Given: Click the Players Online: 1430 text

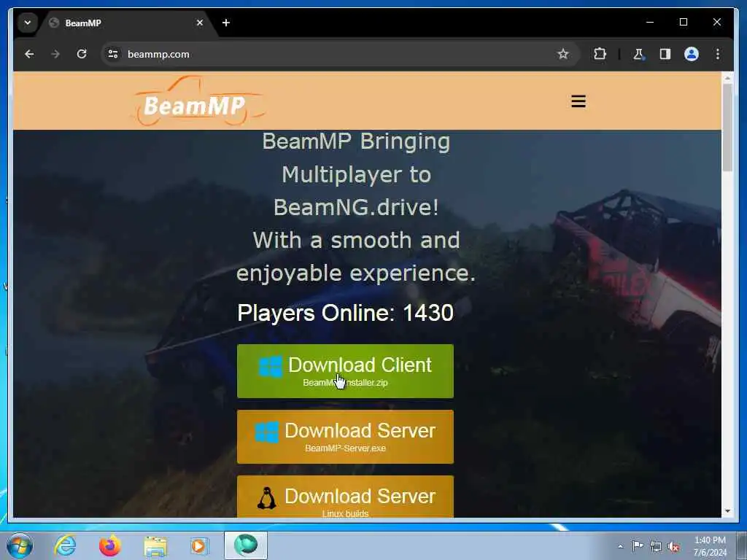Looking at the screenshot, I should [x=345, y=313].
